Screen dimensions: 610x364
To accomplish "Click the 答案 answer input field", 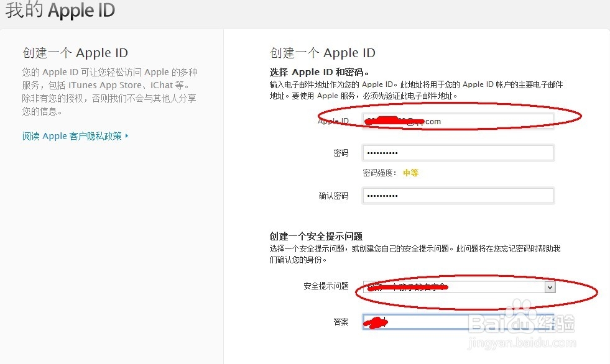I will pos(458,322).
